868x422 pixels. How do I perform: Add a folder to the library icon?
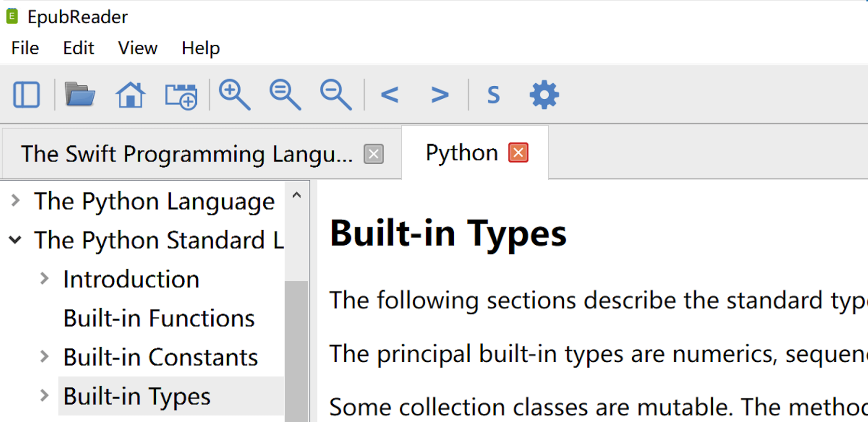(181, 96)
